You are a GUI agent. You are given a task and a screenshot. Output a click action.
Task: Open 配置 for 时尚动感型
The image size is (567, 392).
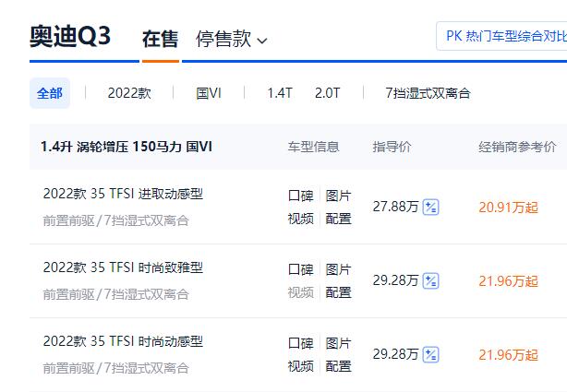coord(339,366)
